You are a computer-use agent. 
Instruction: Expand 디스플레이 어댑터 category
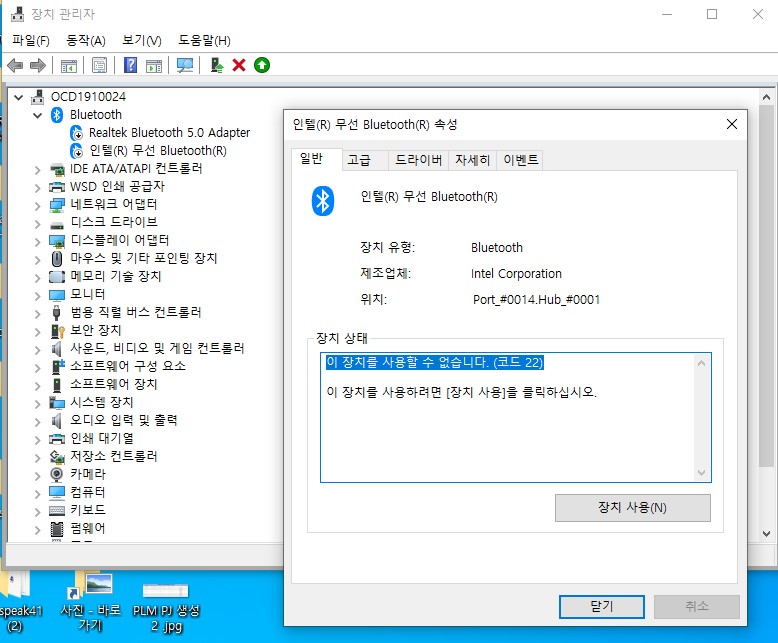pos(37,242)
